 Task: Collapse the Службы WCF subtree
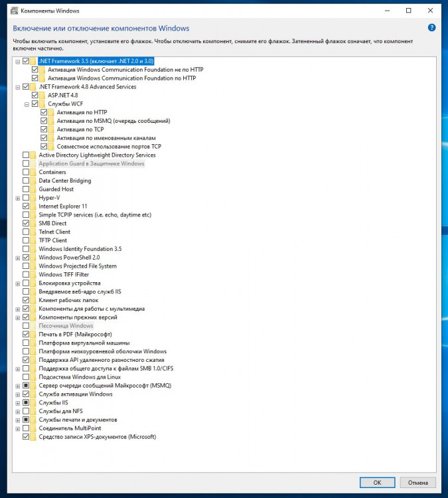(27, 104)
